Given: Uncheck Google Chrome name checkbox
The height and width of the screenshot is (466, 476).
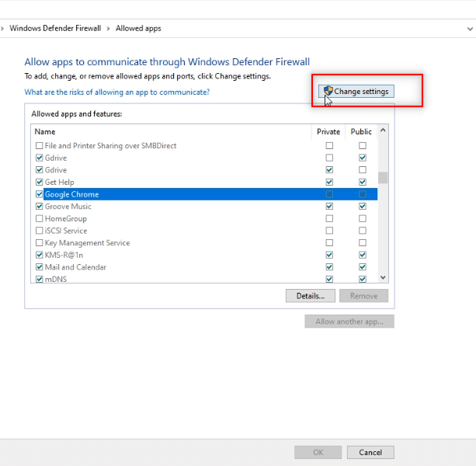Looking at the screenshot, I should point(39,194).
